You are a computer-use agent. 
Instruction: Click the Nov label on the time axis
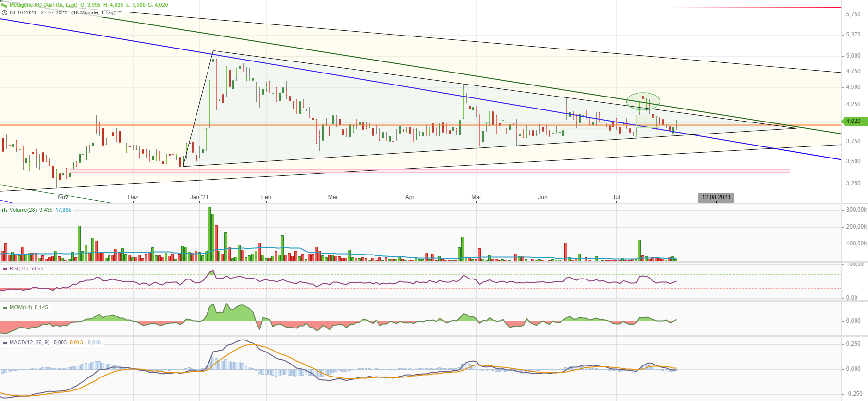(x=63, y=197)
